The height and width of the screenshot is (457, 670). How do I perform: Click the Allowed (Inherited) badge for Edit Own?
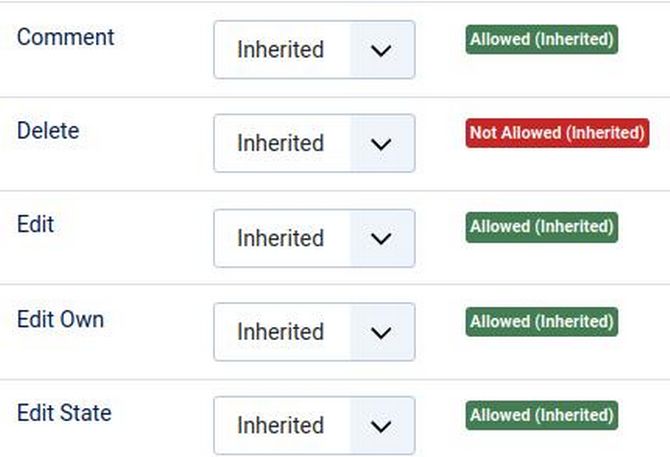[541, 321]
